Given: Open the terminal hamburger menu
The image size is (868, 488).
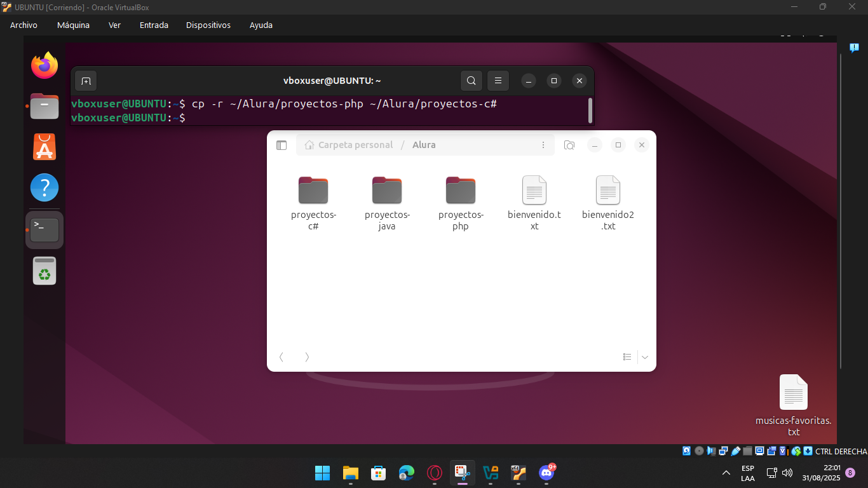Looking at the screenshot, I should coord(498,81).
